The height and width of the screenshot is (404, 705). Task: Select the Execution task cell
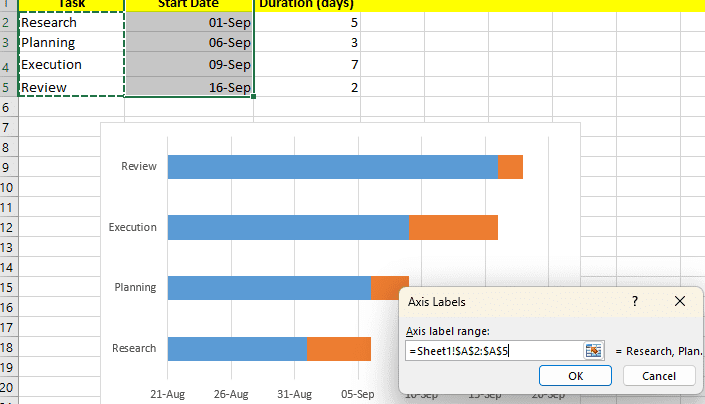tap(71, 65)
